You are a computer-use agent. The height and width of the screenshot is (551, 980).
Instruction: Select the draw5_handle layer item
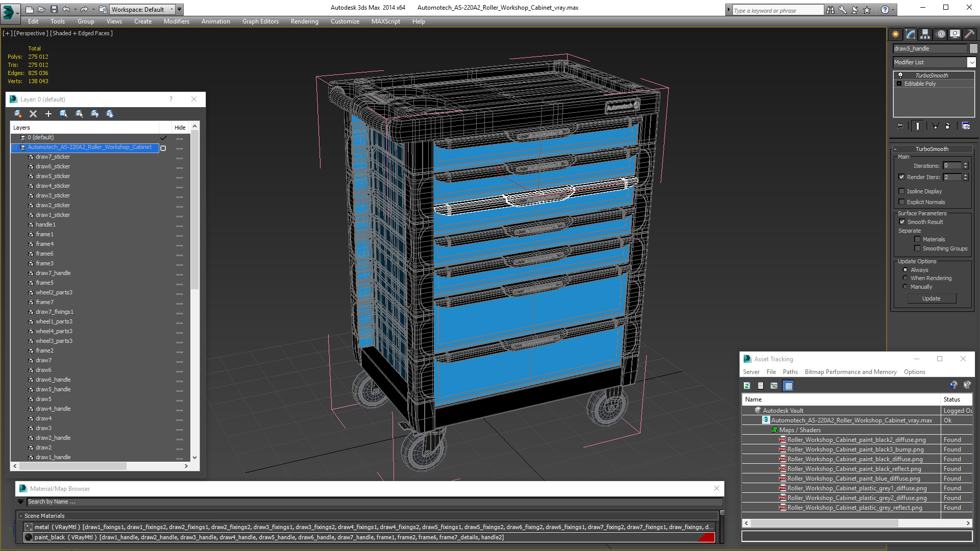coord(53,389)
